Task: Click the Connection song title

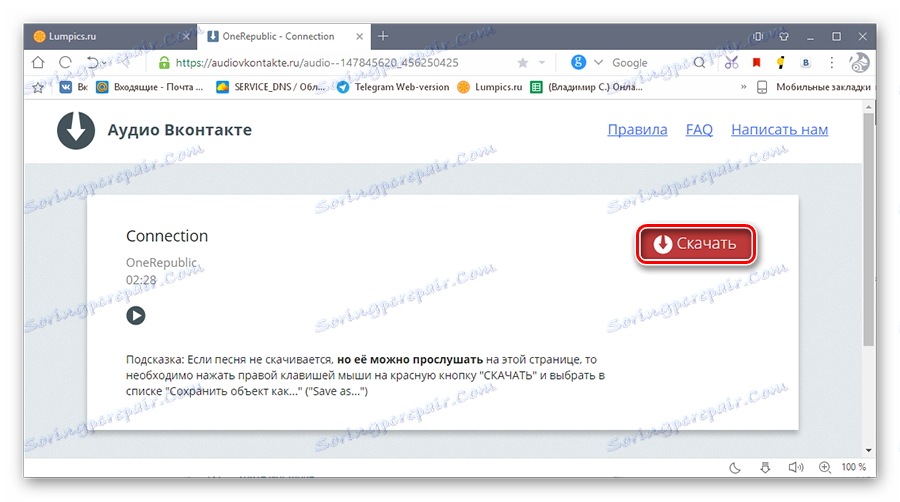Action: point(167,236)
